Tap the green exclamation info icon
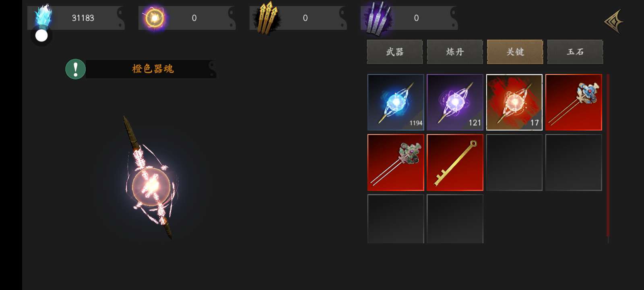The width and height of the screenshot is (644, 290). tap(76, 69)
